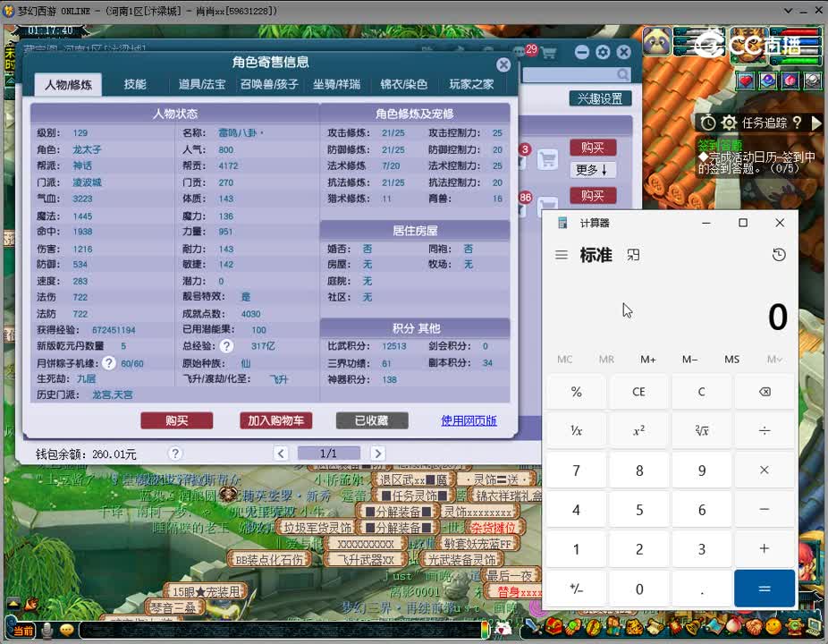Open the 使用网页版 link
The height and width of the screenshot is (644, 828).
click(469, 420)
